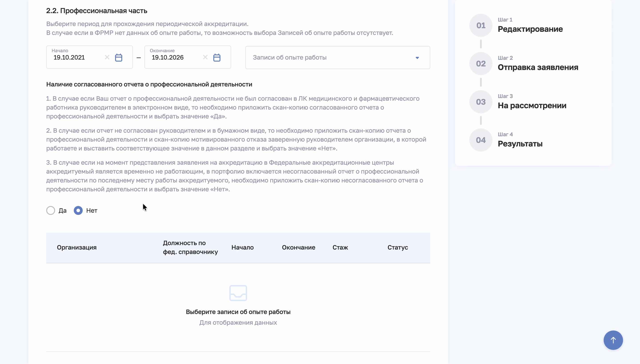Click text Выберите записи об опыте работы
The image size is (640, 364).
pyautogui.click(x=238, y=312)
